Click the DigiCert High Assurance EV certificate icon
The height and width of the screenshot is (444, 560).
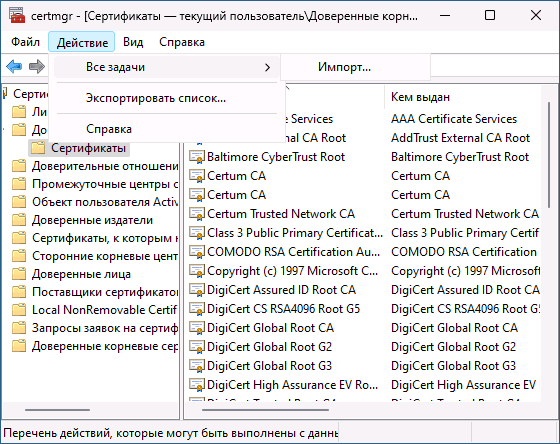pos(197,385)
